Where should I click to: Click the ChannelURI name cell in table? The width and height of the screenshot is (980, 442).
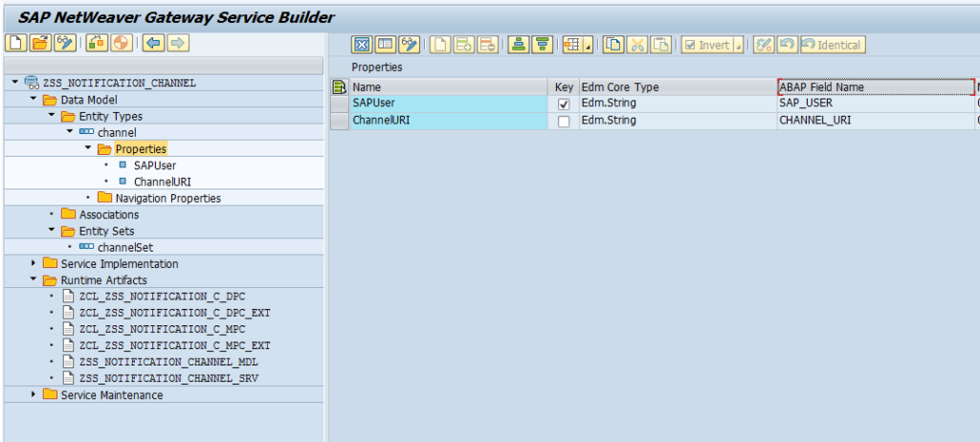pos(449,121)
